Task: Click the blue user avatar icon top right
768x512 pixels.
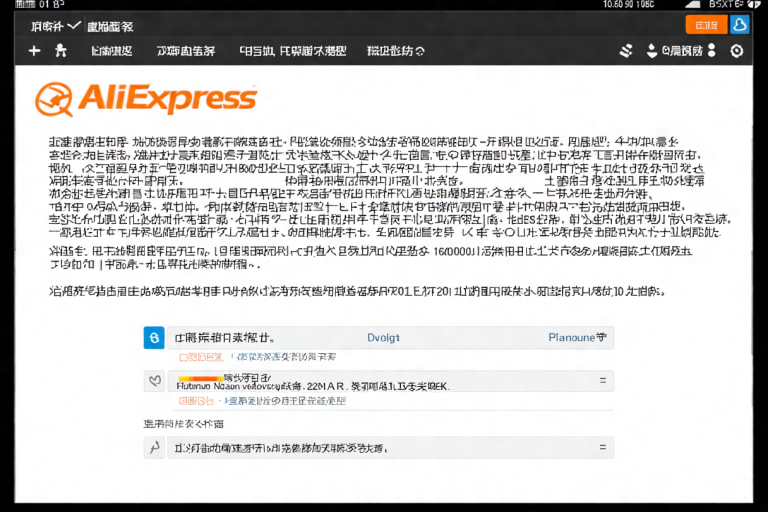Action: (740, 25)
